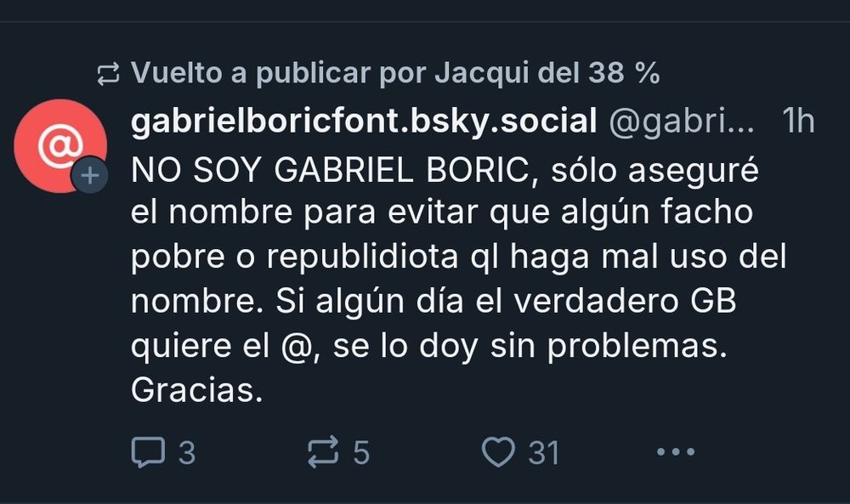Open the red @ avatar profile picture
The width and height of the screenshot is (850, 504).
click(60, 146)
